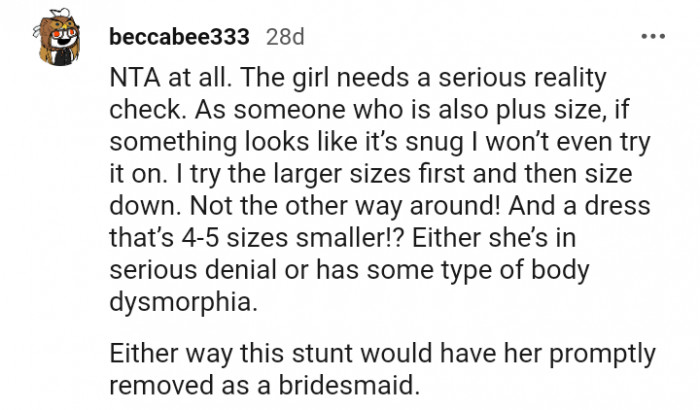Click the phrase 'larger sizes first'
The height and width of the screenshot is (410, 700).
point(369,174)
